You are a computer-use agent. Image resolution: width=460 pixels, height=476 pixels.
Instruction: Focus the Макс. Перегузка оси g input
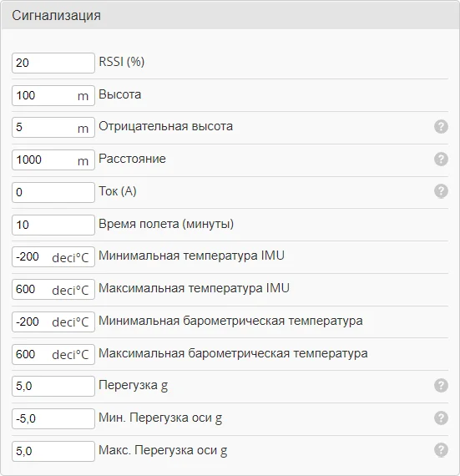pyautogui.click(x=53, y=451)
